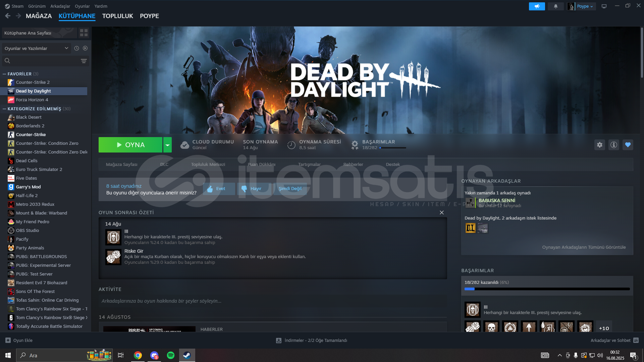Click the green OYNA play button
The width and height of the screenshot is (644, 362).
point(130,145)
